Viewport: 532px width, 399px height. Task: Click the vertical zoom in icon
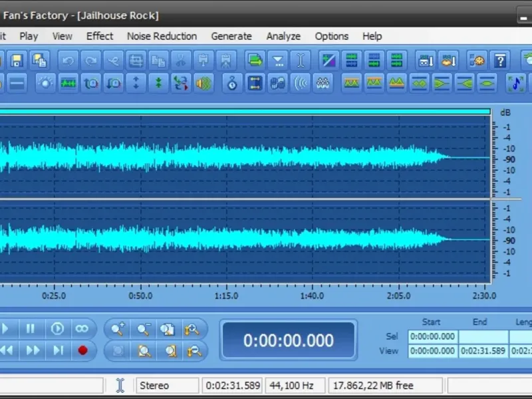192,329
